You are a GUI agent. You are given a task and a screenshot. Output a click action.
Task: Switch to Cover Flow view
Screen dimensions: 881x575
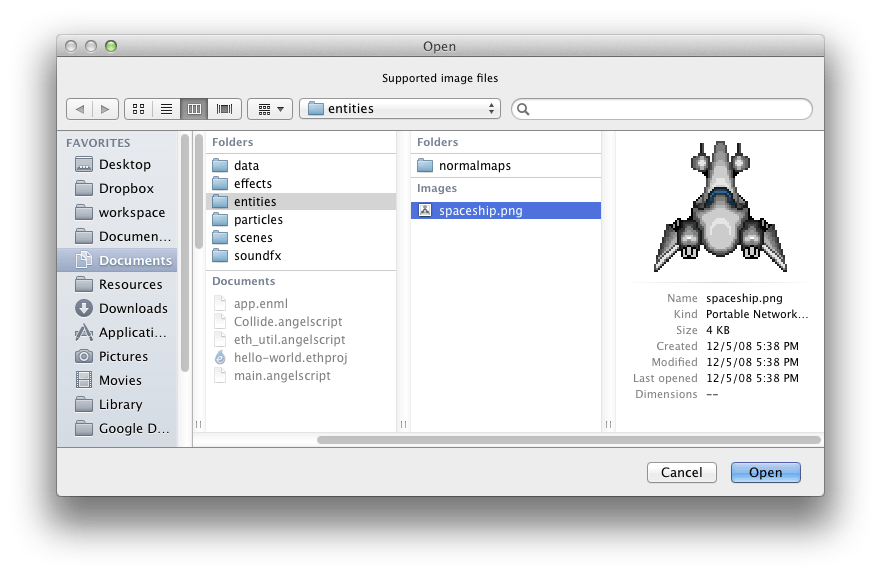pyautogui.click(x=224, y=108)
